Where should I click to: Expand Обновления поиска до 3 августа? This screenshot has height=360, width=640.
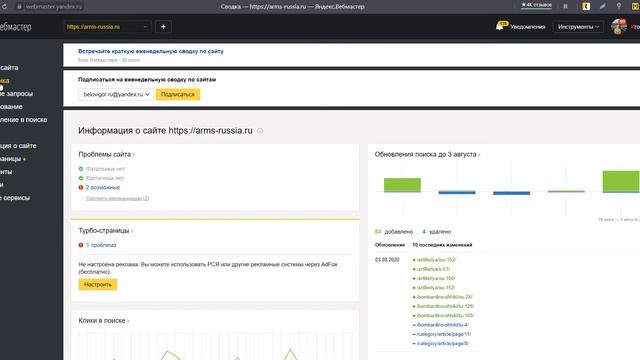(x=427, y=154)
